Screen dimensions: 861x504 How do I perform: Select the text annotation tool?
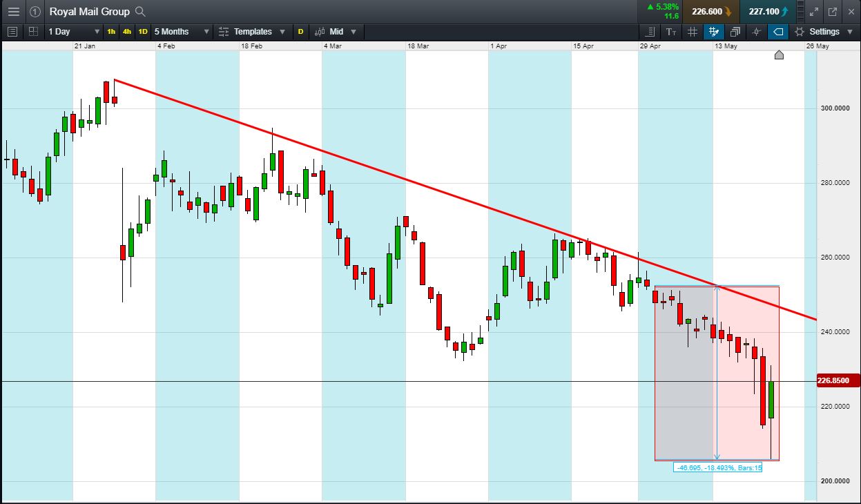[x=671, y=32]
